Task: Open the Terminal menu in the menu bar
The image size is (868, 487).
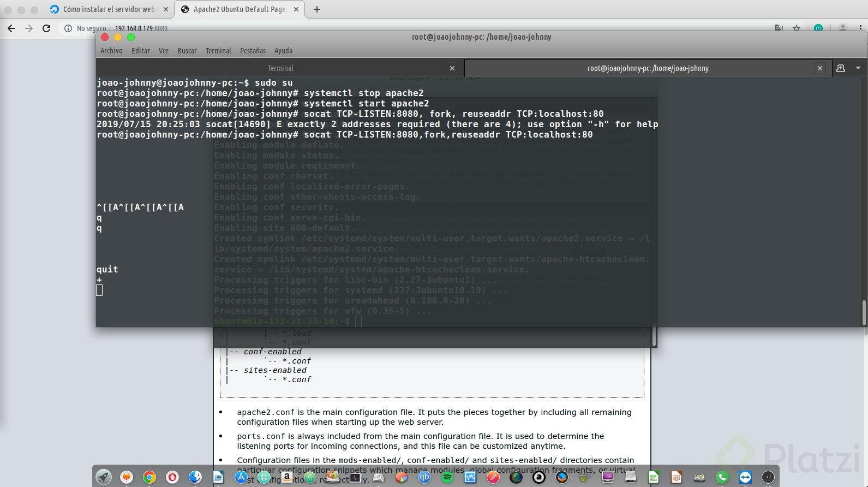Action: point(218,51)
